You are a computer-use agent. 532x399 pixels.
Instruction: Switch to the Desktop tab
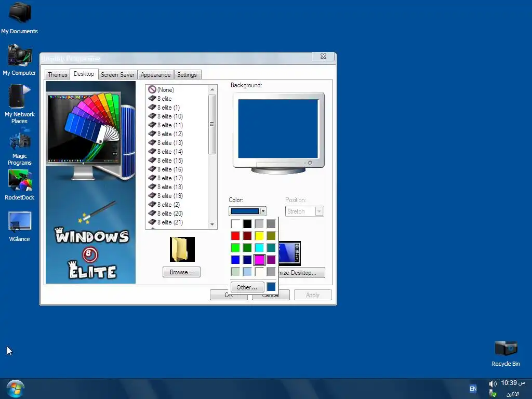click(84, 74)
